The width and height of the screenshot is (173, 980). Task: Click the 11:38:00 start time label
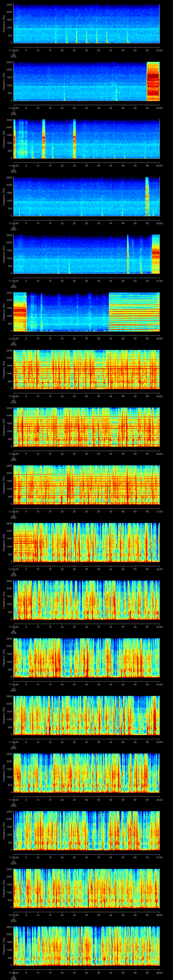point(13,972)
